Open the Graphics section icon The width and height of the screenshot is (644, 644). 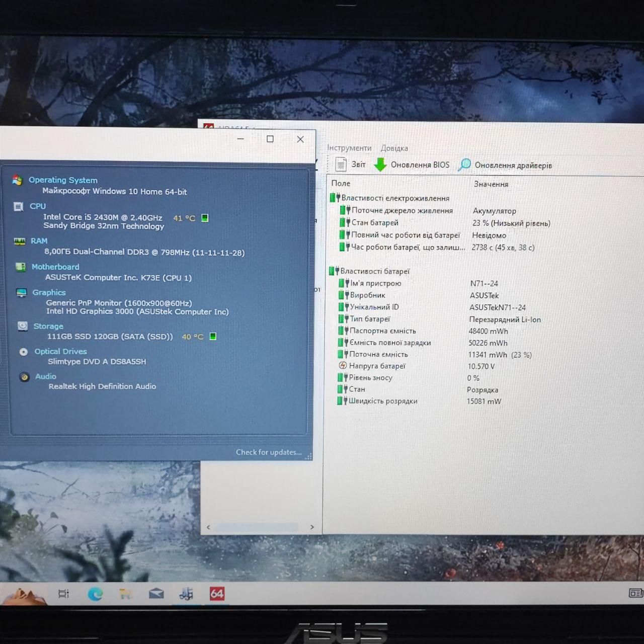tap(22, 292)
